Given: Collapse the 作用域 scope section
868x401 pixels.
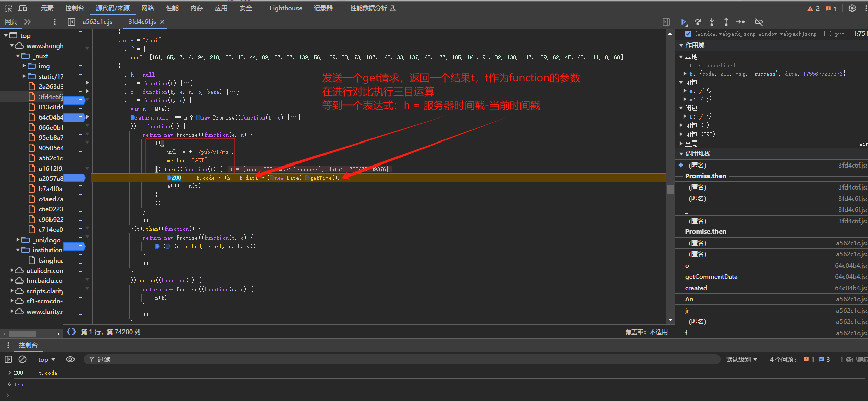Looking at the screenshot, I should (x=681, y=45).
